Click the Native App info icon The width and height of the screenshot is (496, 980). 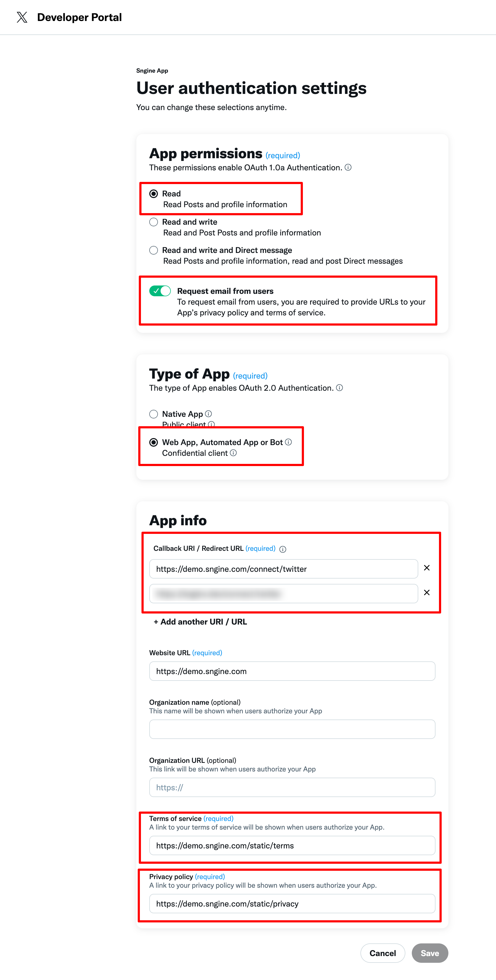(208, 414)
